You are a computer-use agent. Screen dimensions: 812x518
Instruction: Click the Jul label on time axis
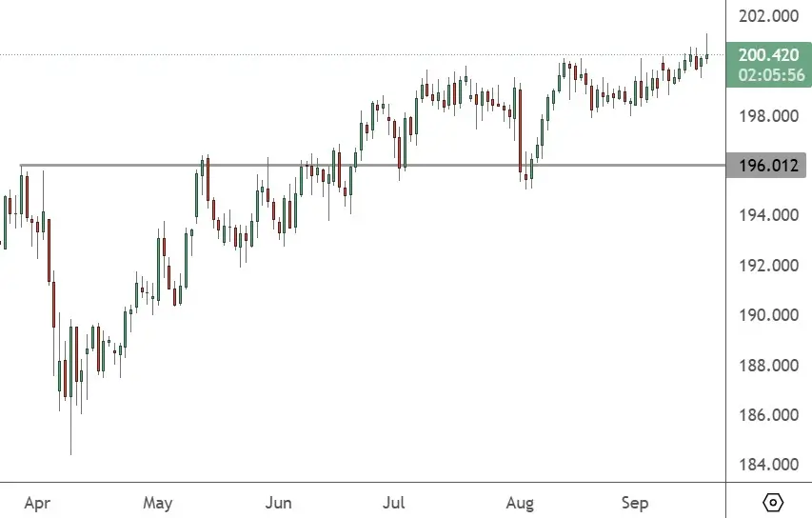(x=395, y=501)
